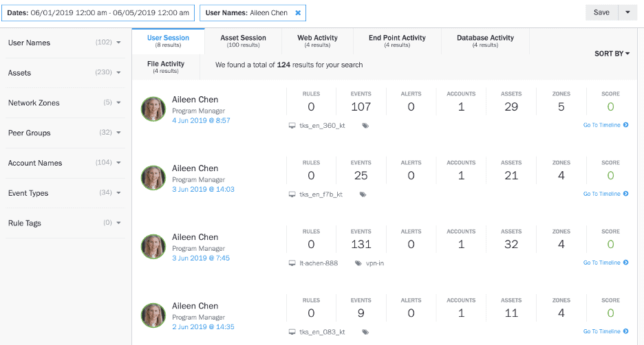Open the Web Activity tab

point(317,41)
